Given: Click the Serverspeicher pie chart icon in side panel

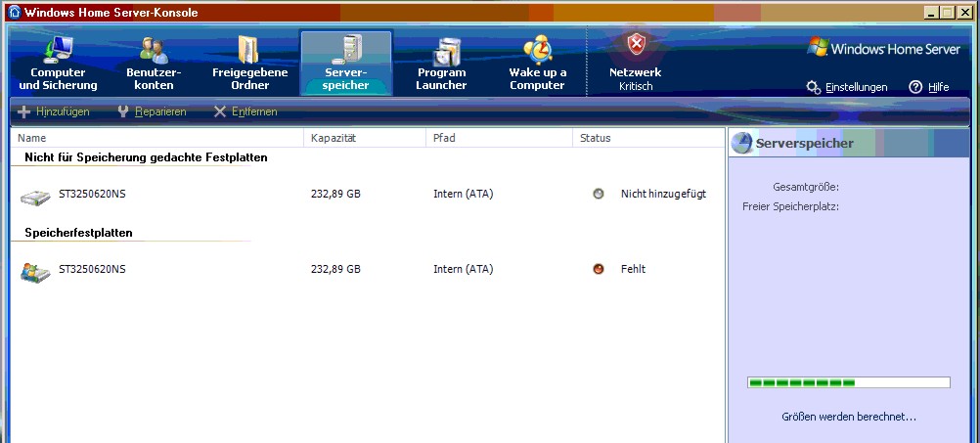Looking at the screenshot, I should point(742,143).
